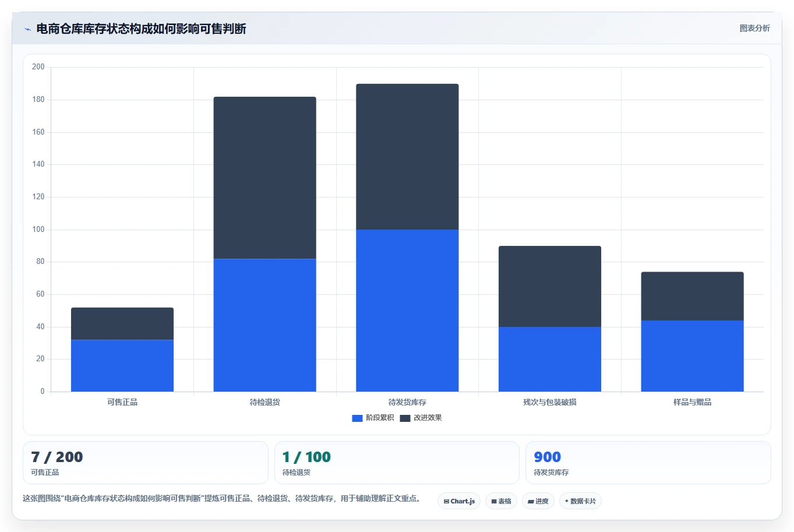
Task: Click the 可售正品 x-axis label
Action: [122, 402]
